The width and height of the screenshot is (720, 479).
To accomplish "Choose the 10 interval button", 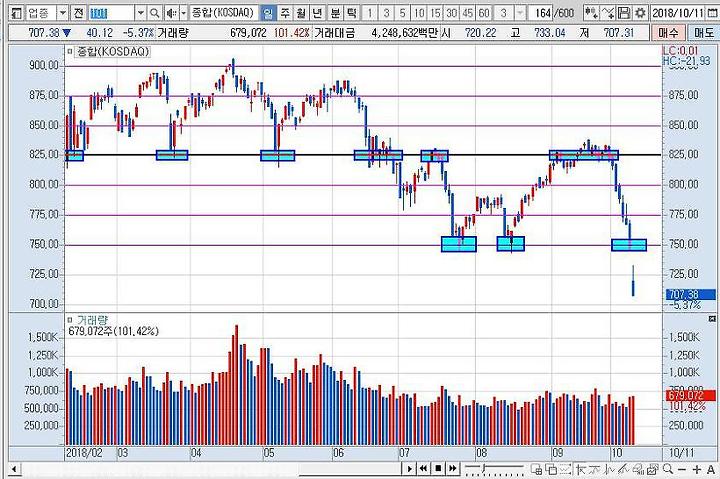I will click(419, 13).
